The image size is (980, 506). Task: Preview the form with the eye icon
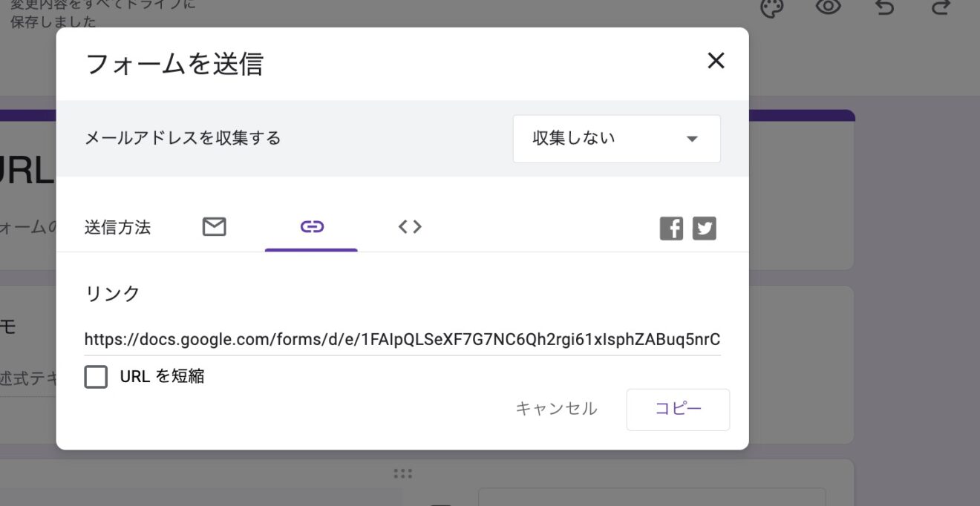point(828,7)
